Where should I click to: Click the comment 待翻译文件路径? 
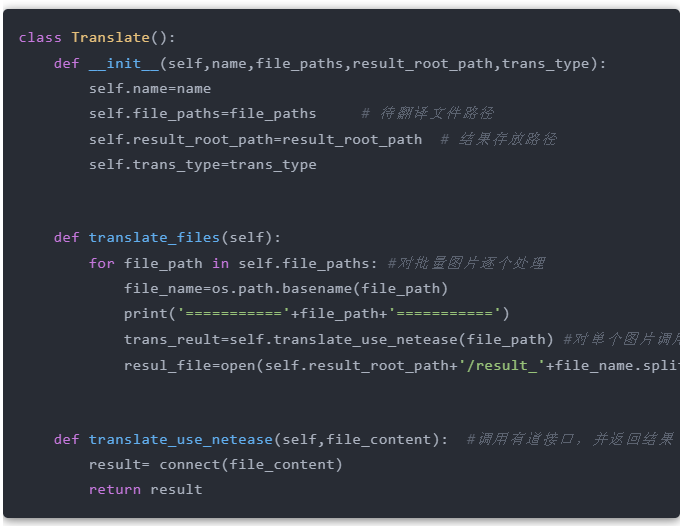pyautogui.click(x=427, y=113)
